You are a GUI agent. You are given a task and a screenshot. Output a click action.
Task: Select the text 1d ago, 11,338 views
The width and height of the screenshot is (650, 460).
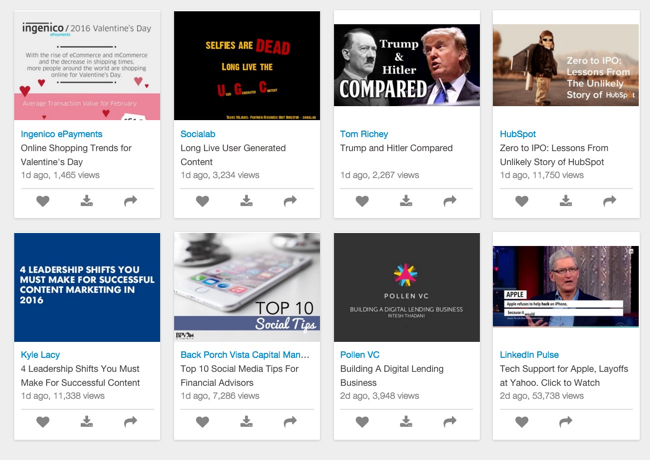pyautogui.click(x=63, y=396)
